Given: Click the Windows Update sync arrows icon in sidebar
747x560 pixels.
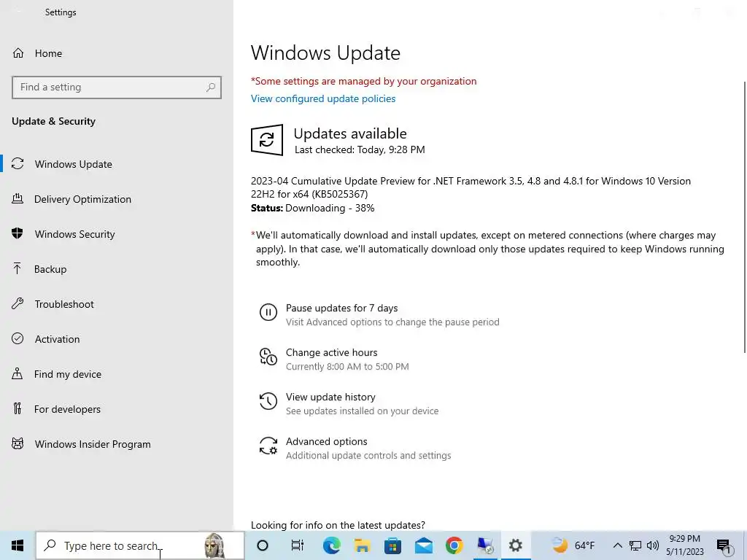Looking at the screenshot, I should [x=18, y=164].
